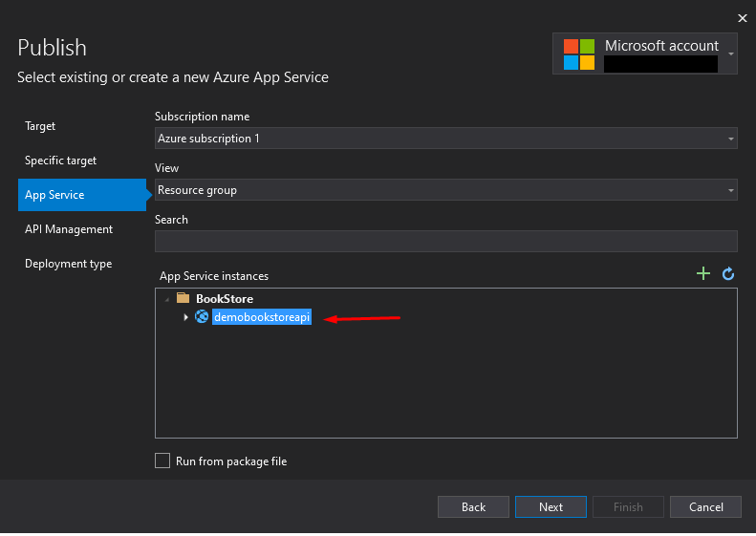
Task: Open the View Resource group dropdown
Action: coord(446,190)
